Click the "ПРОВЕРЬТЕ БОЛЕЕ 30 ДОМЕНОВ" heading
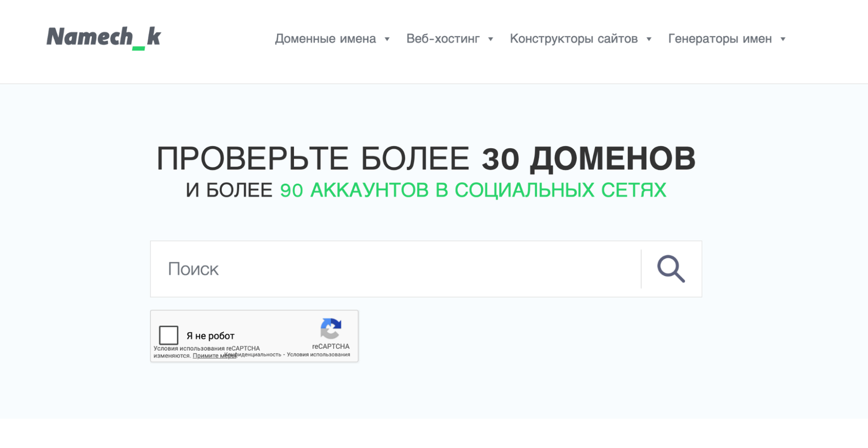The image size is (868, 448). (x=425, y=158)
